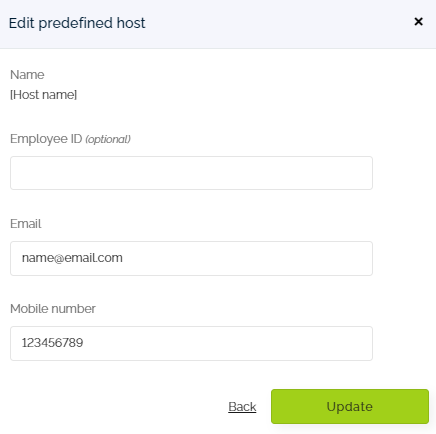This screenshot has width=436, height=434.
Task: Click the Mobile number label
Action: tap(53, 309)
